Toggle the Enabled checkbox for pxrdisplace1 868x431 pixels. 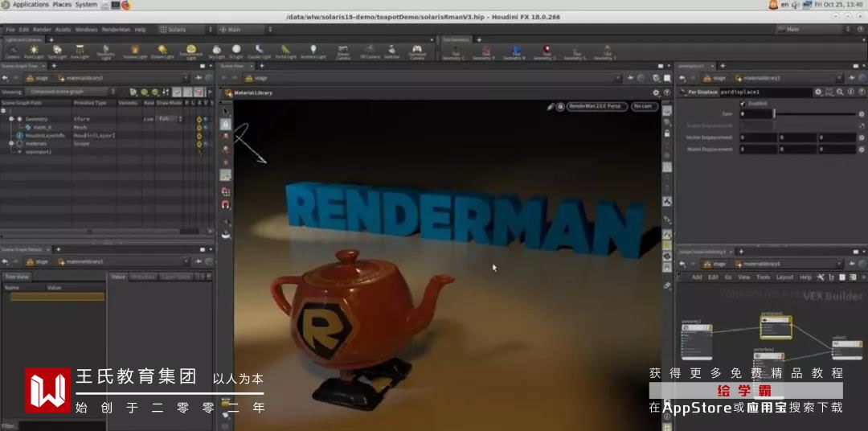[x=743, y=104]
